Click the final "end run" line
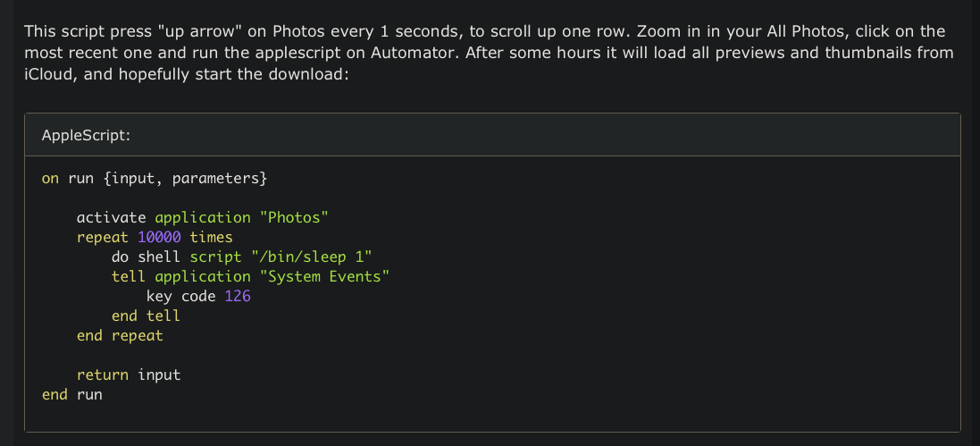The width and height of the screenshot is (980, 446). click(x=72, y=394)
